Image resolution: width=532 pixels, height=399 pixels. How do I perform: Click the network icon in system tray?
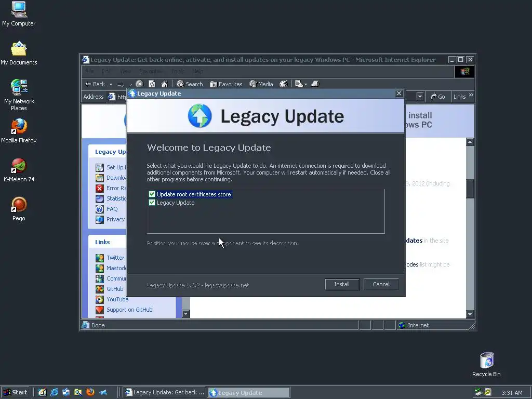point(478,392)
